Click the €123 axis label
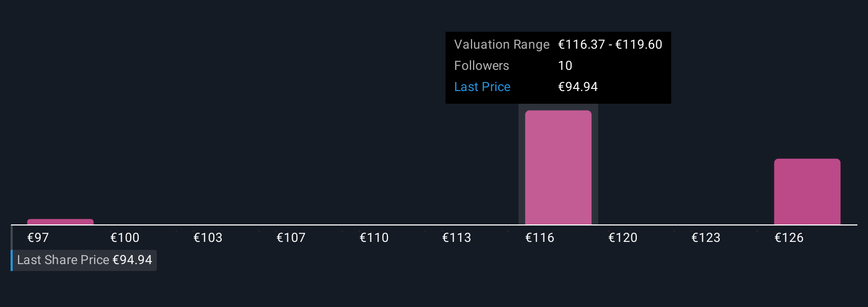Image resolution: width=868 pixels, height=307 pixels. pos(706,238)
